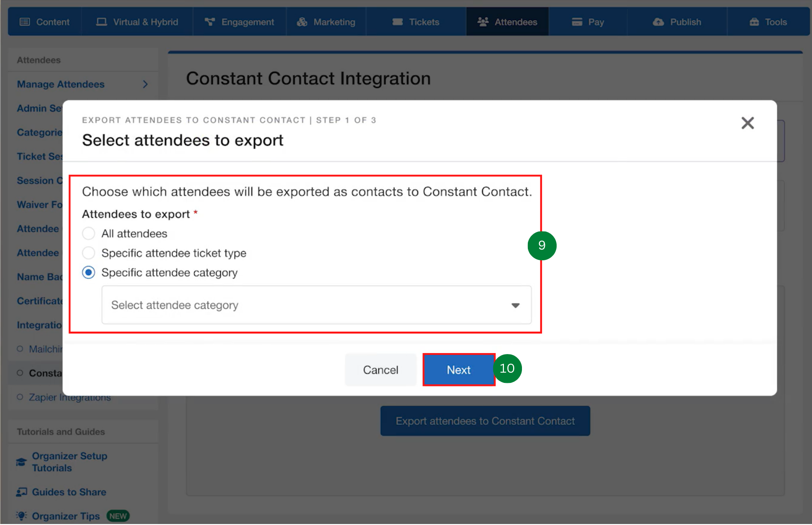
Task: Select Specific attendee category radio
Action: [x=88, y=273]
